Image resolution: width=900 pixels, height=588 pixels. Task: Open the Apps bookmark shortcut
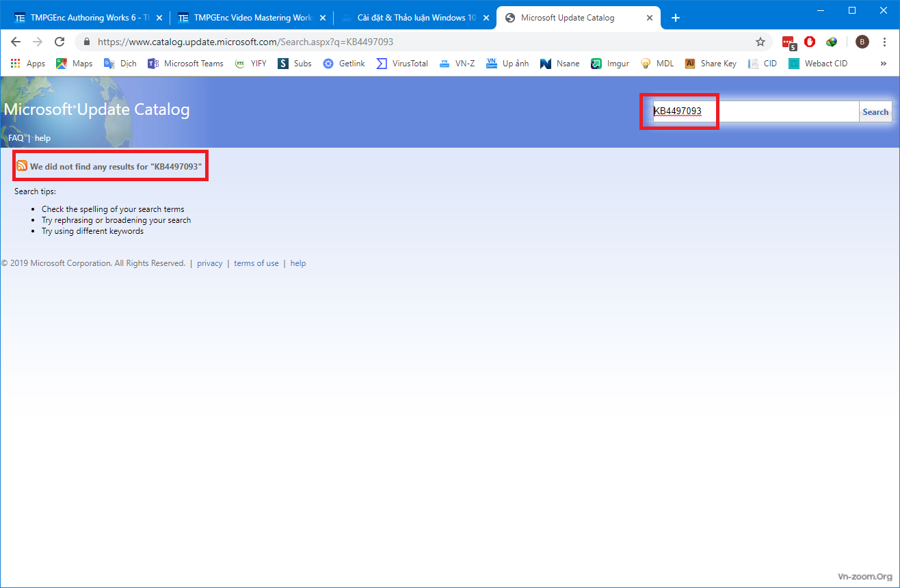[28, 64]
